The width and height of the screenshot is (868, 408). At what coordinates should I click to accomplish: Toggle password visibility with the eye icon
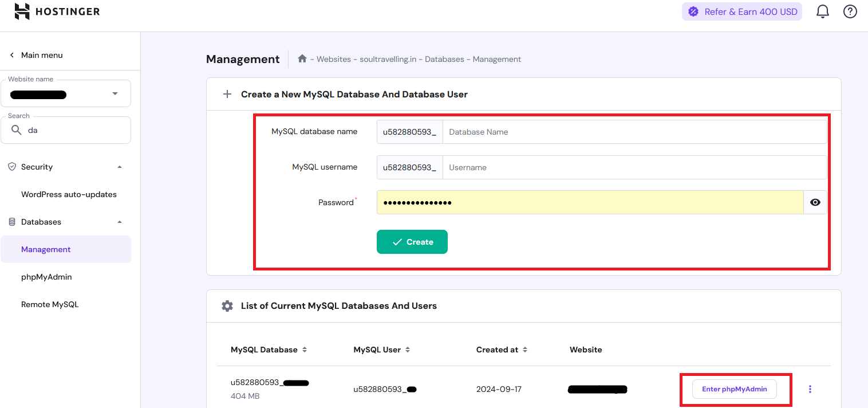(x=815, y=202)
